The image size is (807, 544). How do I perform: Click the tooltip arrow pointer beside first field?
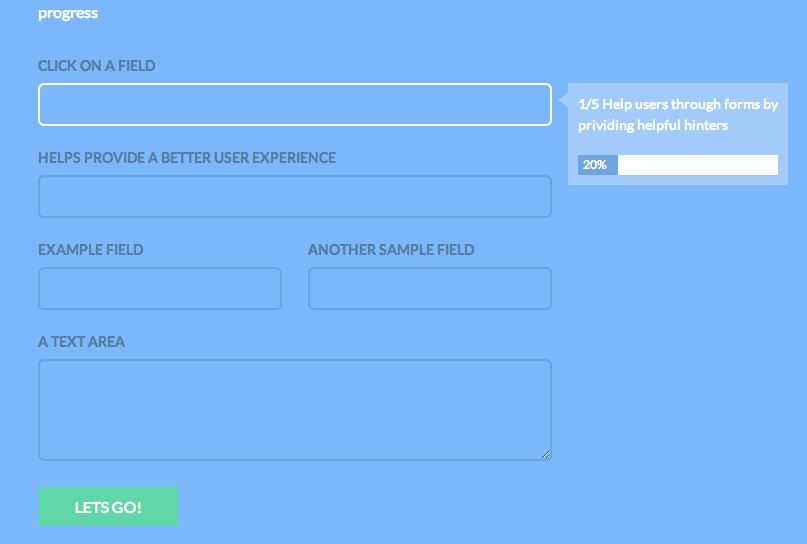564,100
